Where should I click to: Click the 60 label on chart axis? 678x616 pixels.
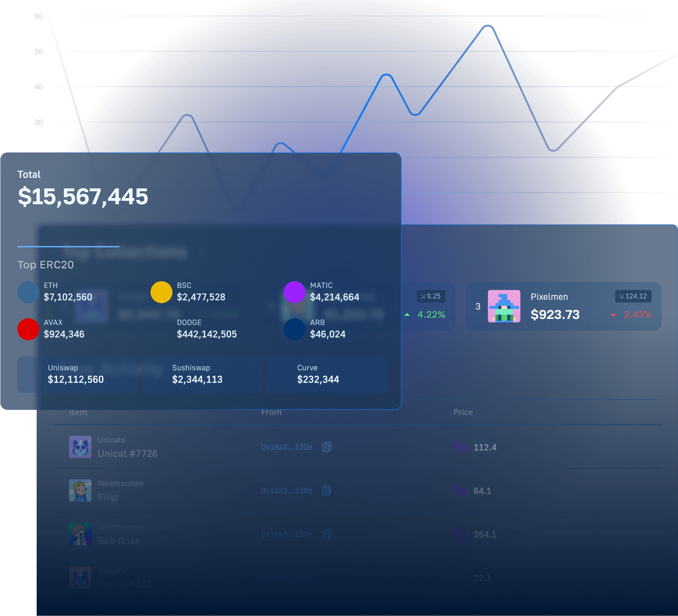point(39,17)
